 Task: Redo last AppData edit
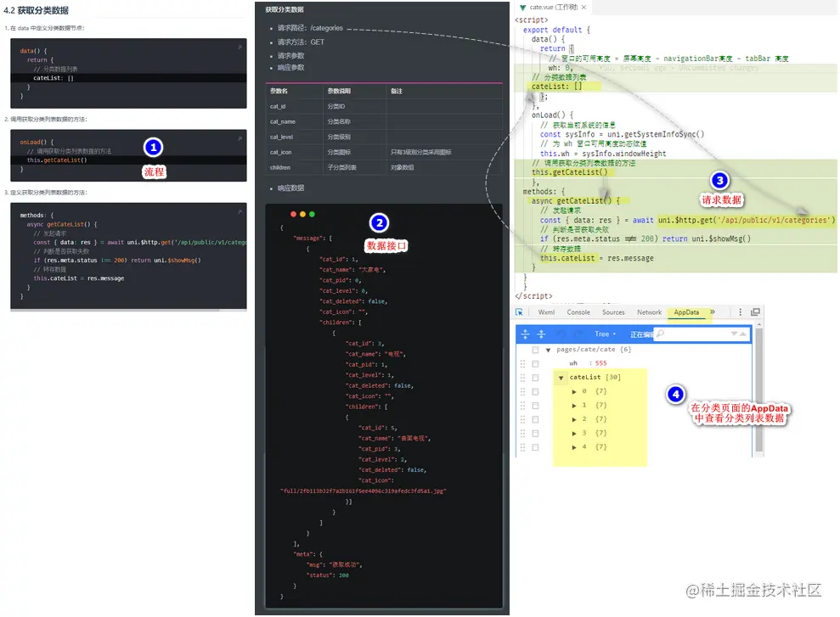[578, 334]
